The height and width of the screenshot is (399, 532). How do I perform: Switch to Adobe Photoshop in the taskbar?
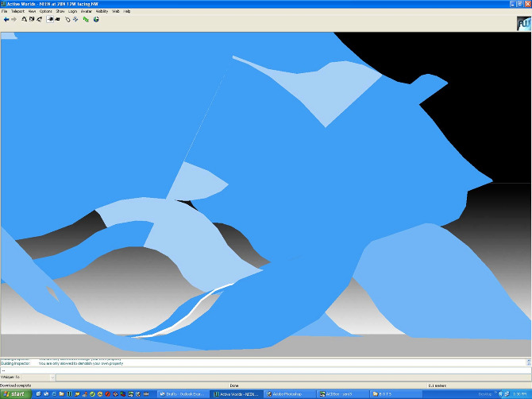[288, 393]
